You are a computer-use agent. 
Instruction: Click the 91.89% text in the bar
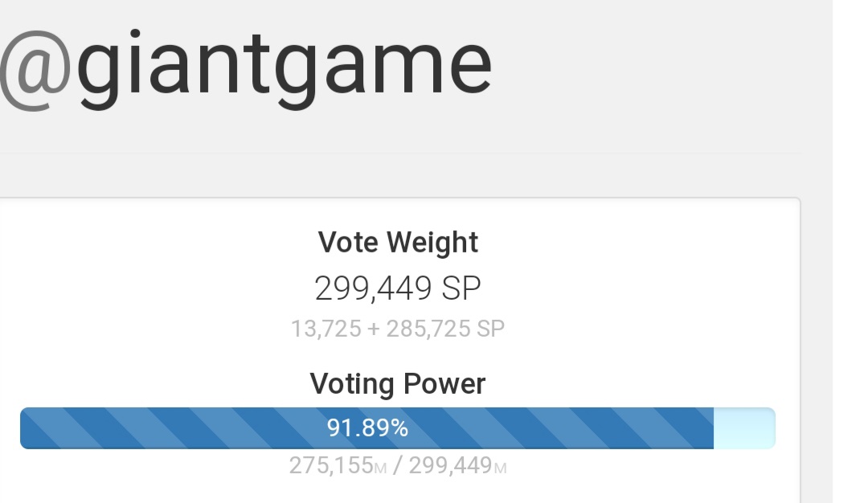click(367, 428)
